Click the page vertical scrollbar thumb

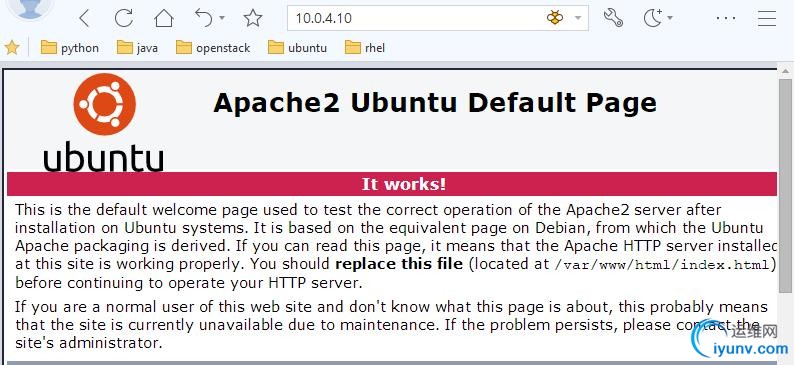(785, 185)
